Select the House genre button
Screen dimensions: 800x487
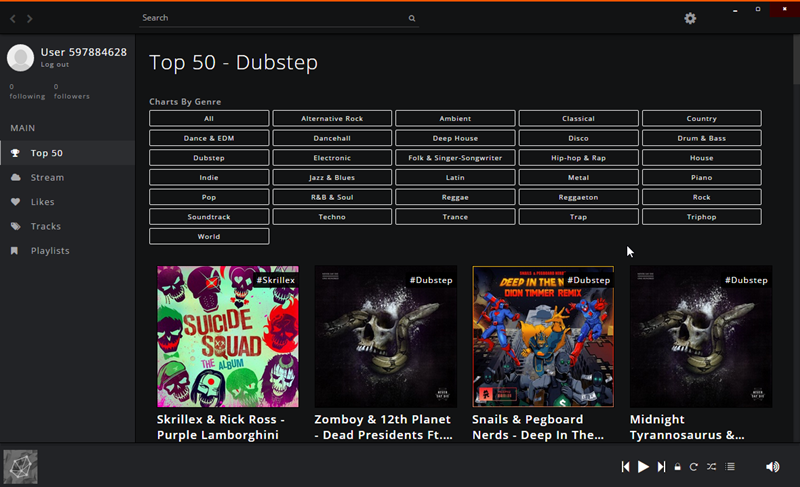pyautogui.click(x=702, y=158)
